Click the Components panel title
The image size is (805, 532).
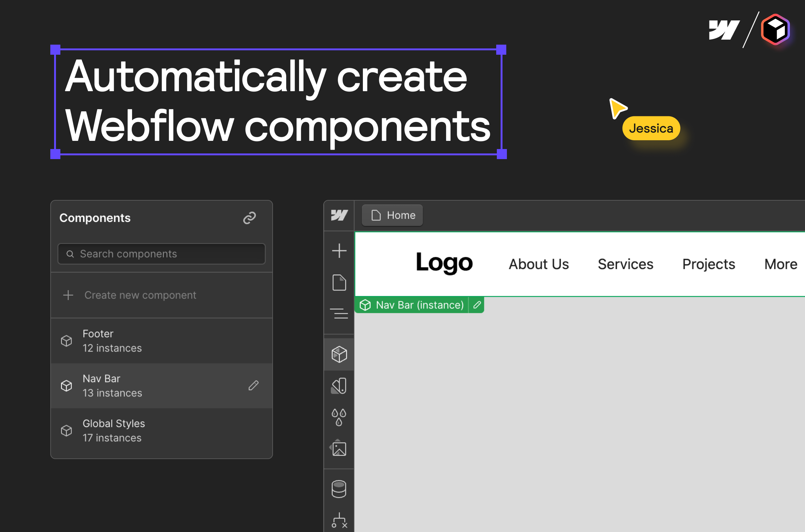(x=95, y=218)
